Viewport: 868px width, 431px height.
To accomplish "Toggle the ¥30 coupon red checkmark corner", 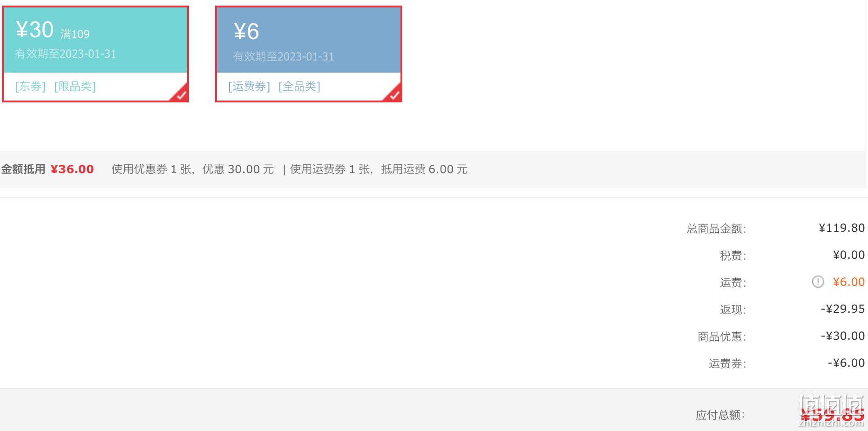I will click(x=180, y=94).
